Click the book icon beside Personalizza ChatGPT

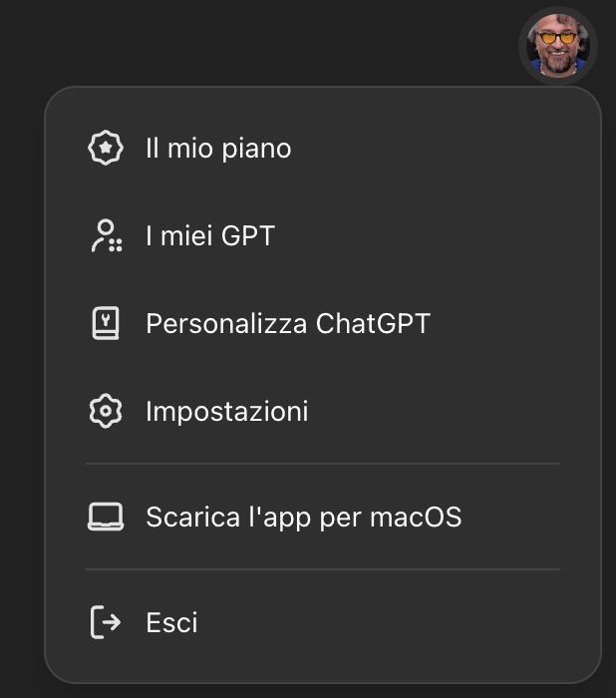coord(106,323)
